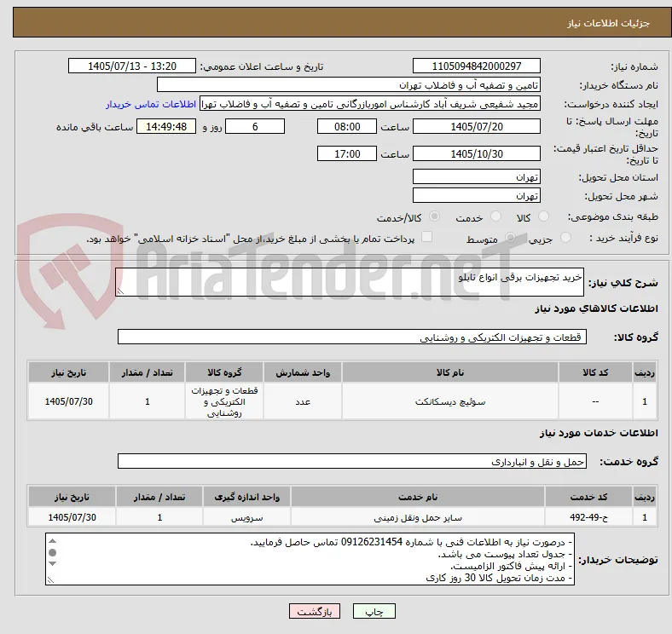The image size is (672, 634).
Task: Click the نام خدمت column header
Action: click(x=418, y=497)
